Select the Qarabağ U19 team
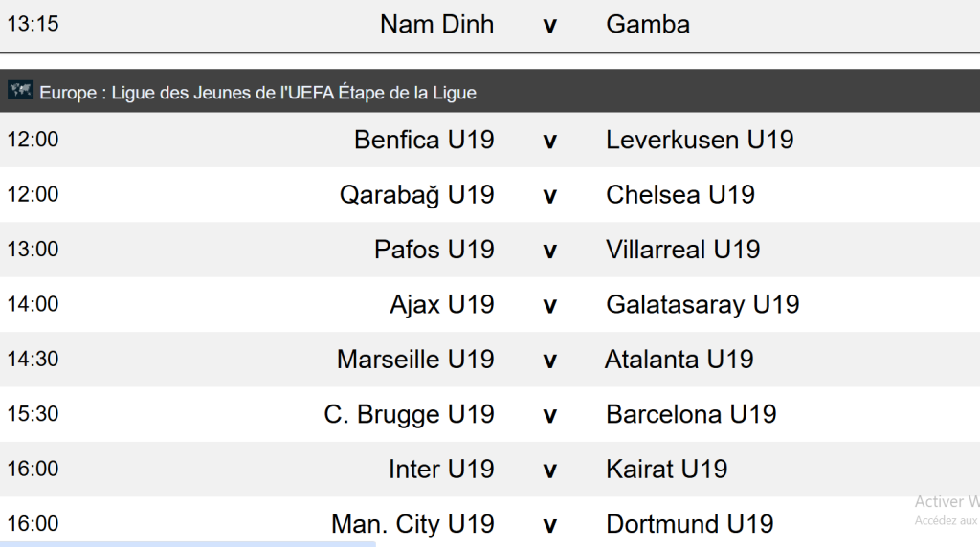 coord(416,195)
